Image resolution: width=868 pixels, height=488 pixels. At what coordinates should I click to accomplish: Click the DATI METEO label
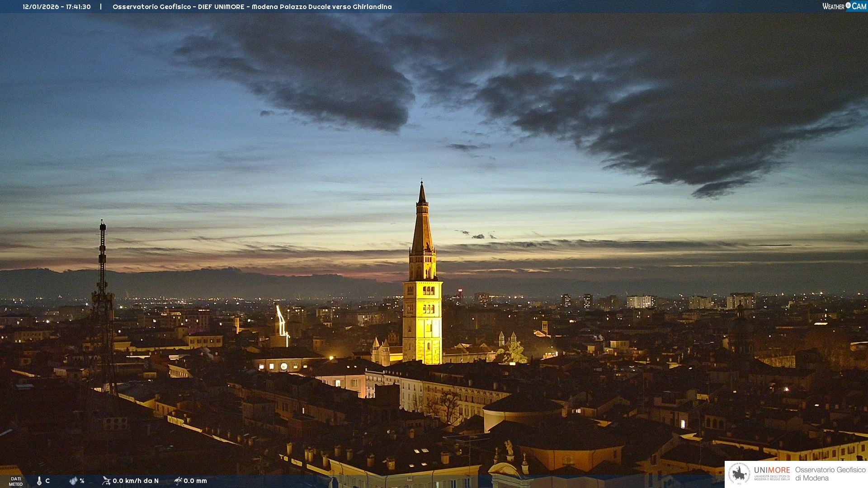click(16, 481)
